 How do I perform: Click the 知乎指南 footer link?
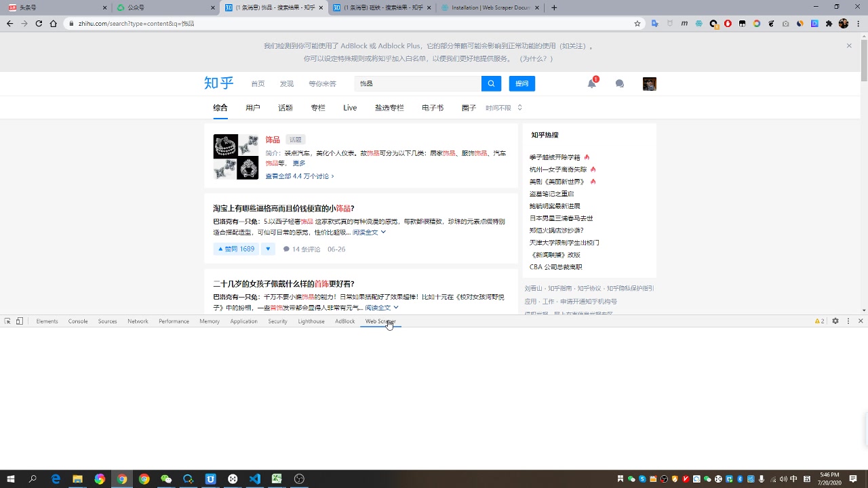click(x=559, y=289)
